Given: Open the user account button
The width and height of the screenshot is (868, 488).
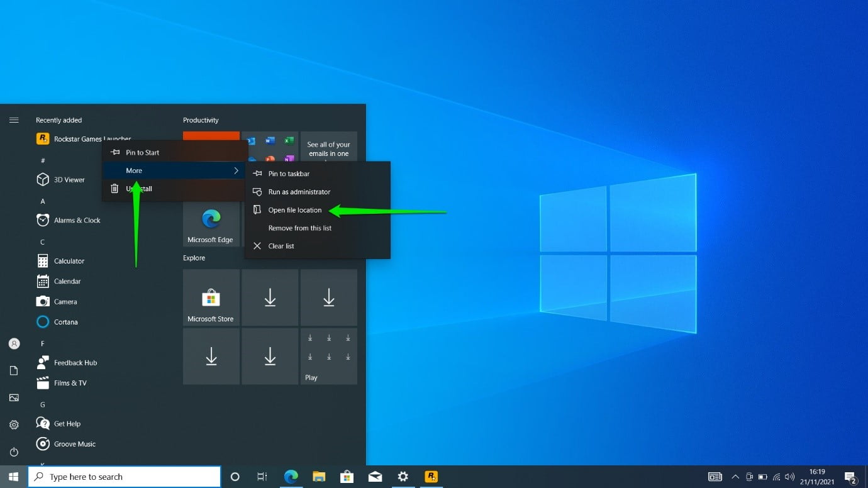Looking at the screenshot, I should point(14,343).
